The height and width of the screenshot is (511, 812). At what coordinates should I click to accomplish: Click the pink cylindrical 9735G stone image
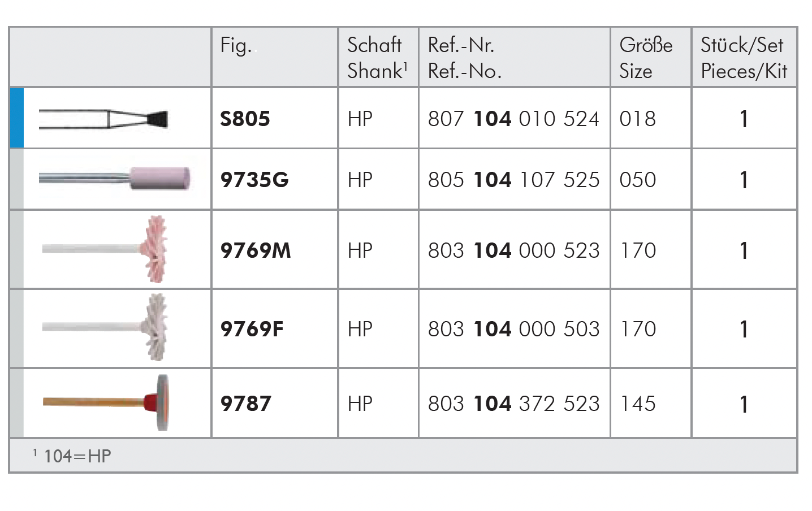[115, 179]
